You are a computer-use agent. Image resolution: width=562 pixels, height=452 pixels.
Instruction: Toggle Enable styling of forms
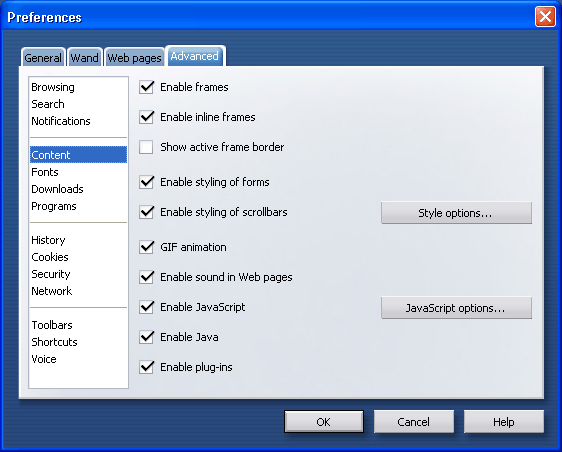point(146,182)
